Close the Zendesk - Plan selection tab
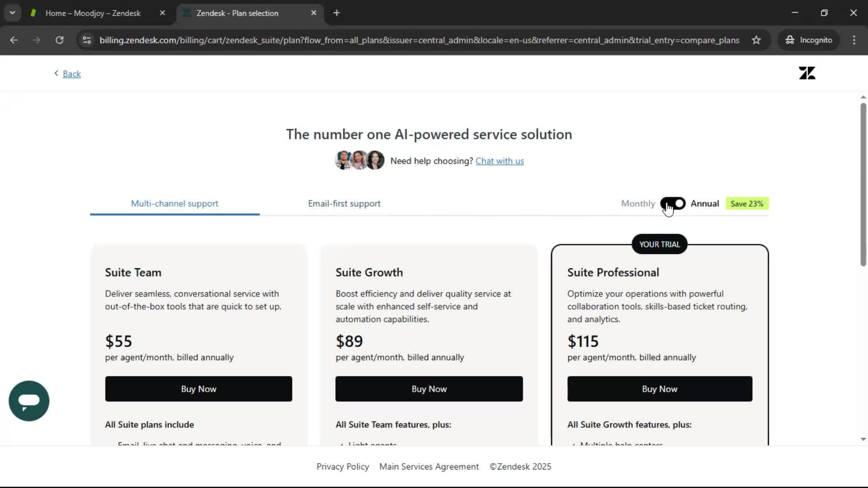Image resolution: width=868 pixels, height=488 pixels. click(314, 13)
